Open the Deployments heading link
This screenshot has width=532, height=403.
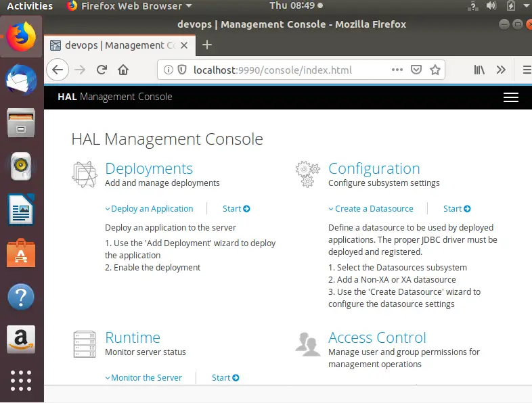149,168
